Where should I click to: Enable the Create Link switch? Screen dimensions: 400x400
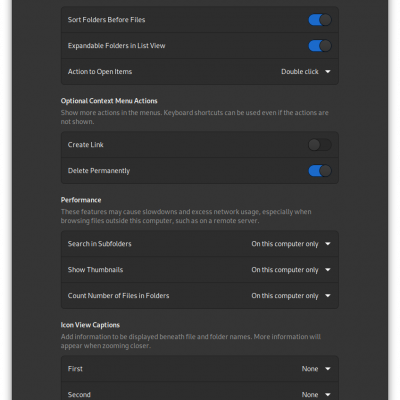tap(320, 145)
